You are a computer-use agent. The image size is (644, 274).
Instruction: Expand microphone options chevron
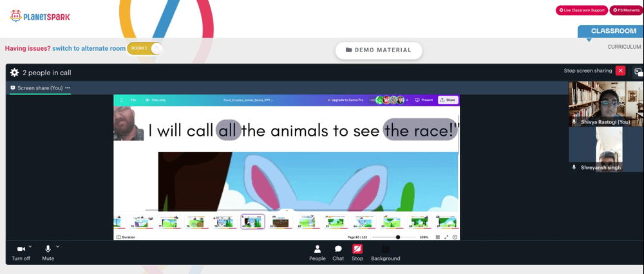(x=57, y=246)
